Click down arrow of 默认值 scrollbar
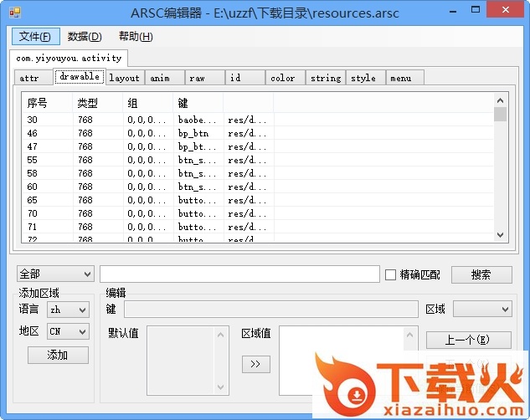The image size is (530, 420). pos(221,387)
